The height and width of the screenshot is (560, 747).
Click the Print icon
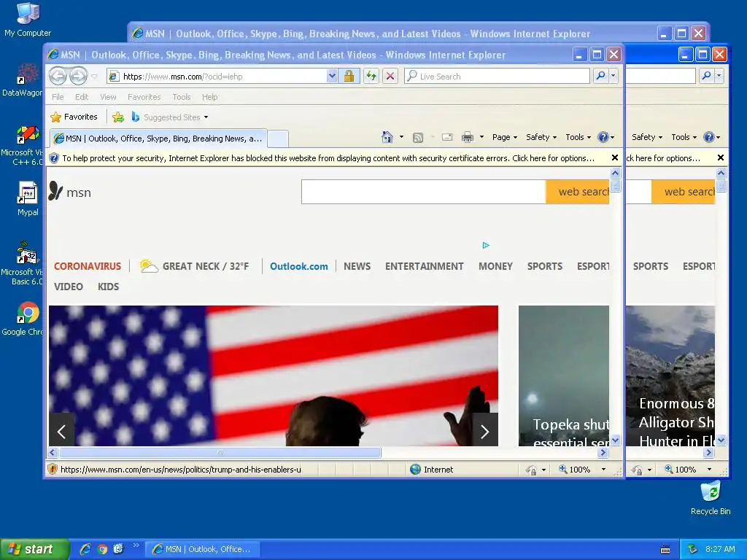(468, 137)
